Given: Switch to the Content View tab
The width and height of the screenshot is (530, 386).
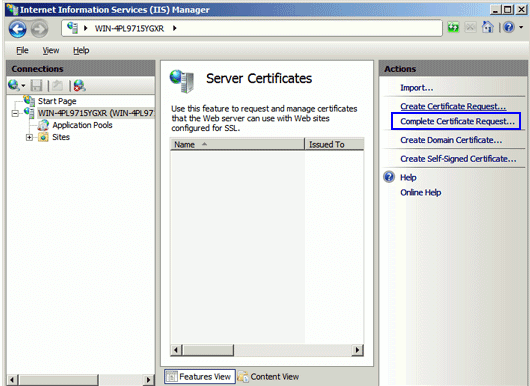Looking at the screenshot, I should click(x=268, y=377).
